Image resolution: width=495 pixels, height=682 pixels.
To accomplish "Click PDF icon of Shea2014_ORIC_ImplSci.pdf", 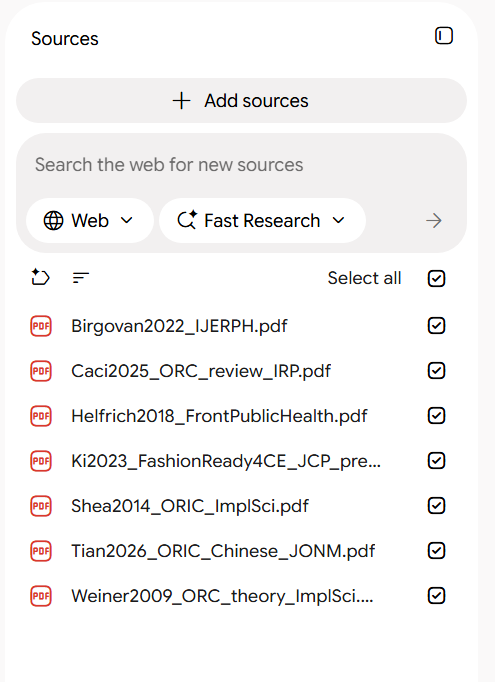I will click(41, 506).
